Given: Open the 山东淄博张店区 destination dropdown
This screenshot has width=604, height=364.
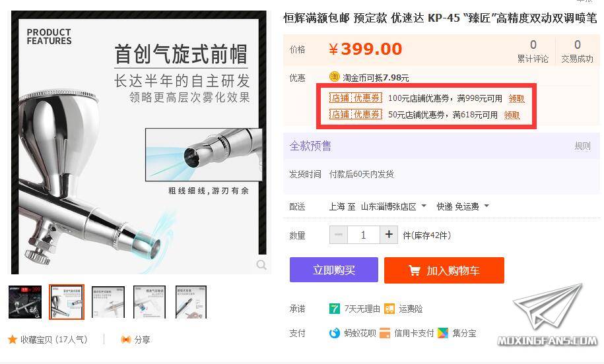Looking at the screenshot, I should click(x=393, y=206).
